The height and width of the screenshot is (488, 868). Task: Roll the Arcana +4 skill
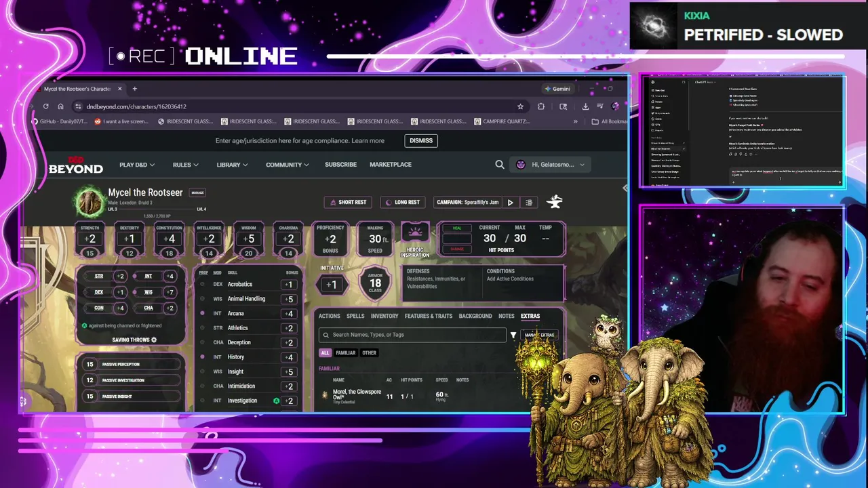coord(290,314)
